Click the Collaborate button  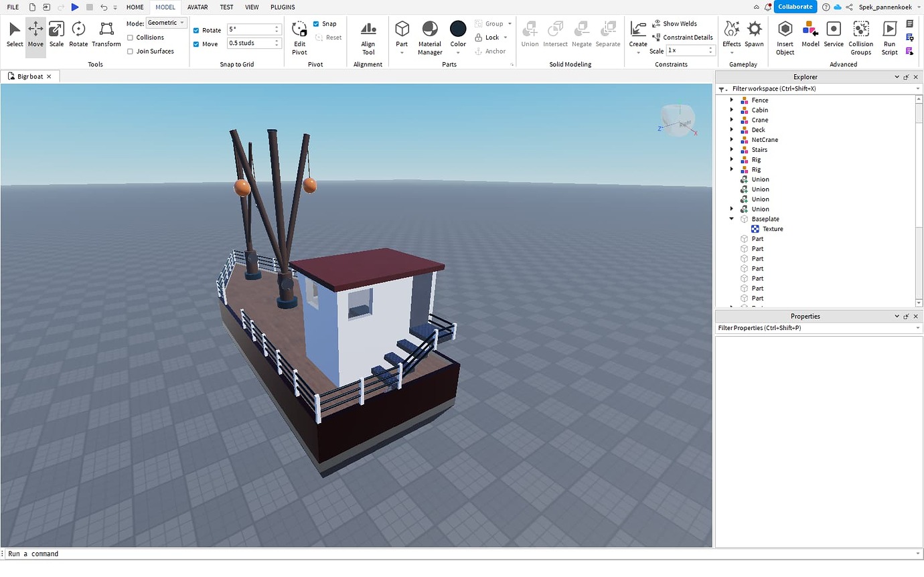[x=795, y=7]
